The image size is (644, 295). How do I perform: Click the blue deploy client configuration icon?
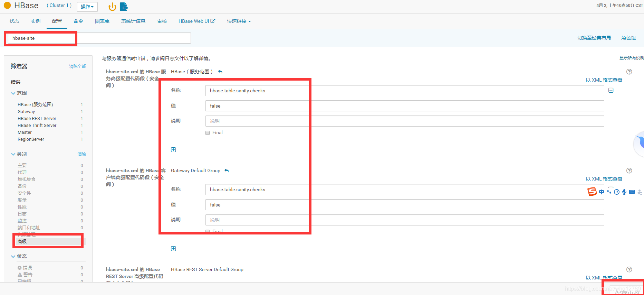coord(124,7)
